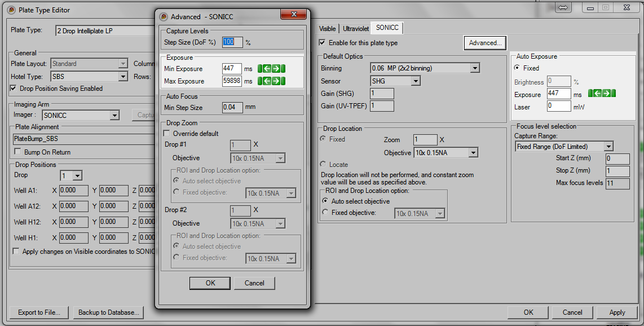Viewport: 644px width, 326px height.
Task: Click the Export to File button
Action: (39, 312)
